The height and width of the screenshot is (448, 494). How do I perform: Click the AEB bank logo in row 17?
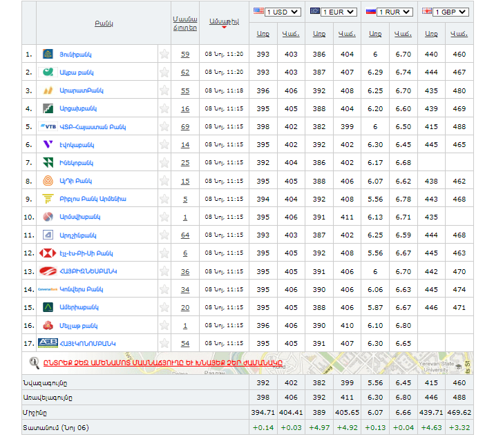point(48,342)
